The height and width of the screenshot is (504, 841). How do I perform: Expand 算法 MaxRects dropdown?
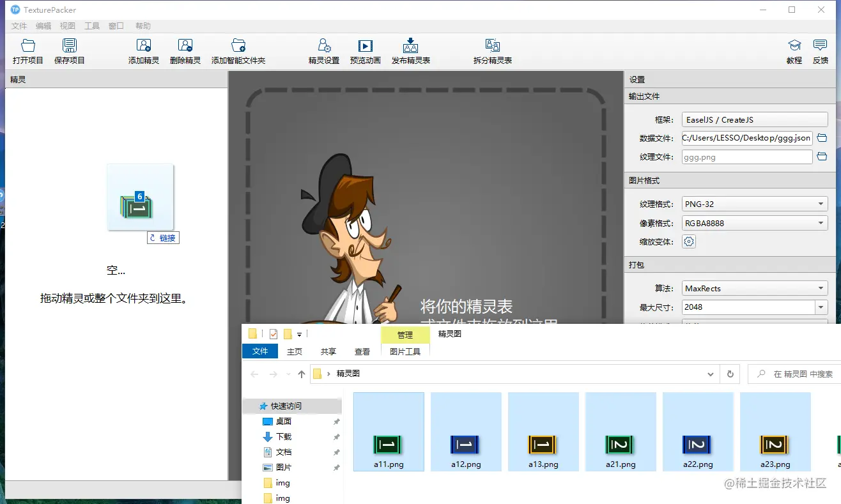point(755,288)
